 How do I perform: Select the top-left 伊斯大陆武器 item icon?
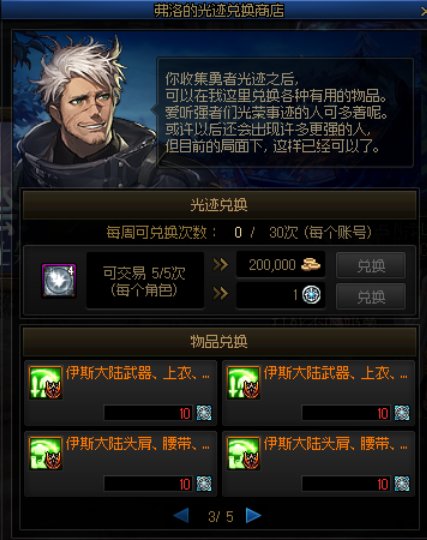point(46,383)
